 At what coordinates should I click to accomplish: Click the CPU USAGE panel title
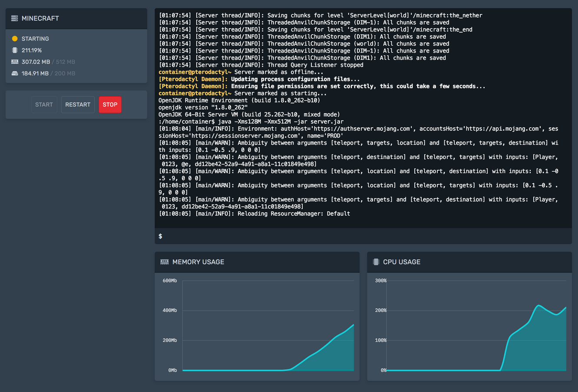401,262
